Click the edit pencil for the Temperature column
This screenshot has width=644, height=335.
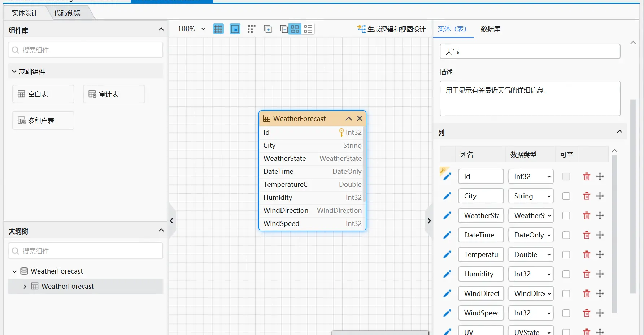click(447, 254)
